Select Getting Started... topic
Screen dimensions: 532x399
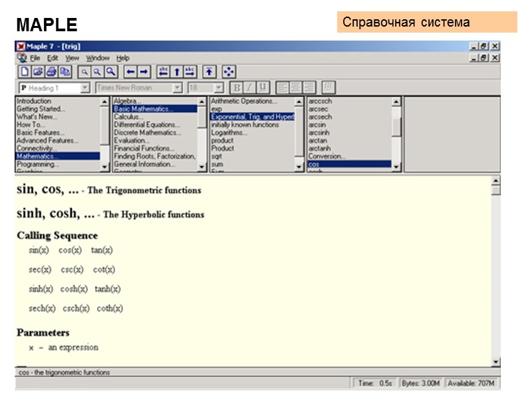pos(41,109)
